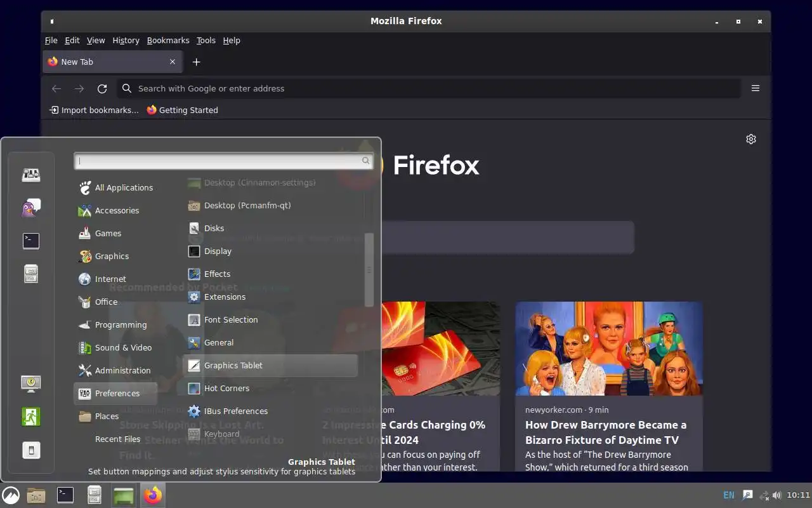Image resolution: width=812 pixels, height=508 pixels.
Task: Lock the screen from menu sidebar
Action: click(x=31, y=384)
